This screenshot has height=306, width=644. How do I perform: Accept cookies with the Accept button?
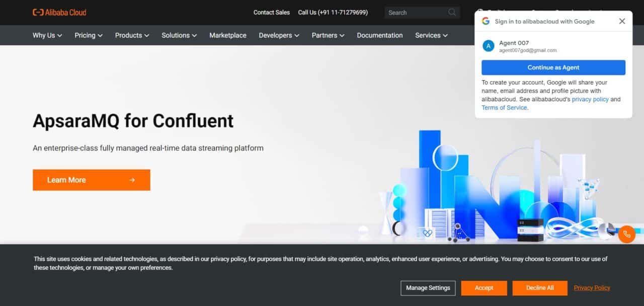(x=484, y=288)
